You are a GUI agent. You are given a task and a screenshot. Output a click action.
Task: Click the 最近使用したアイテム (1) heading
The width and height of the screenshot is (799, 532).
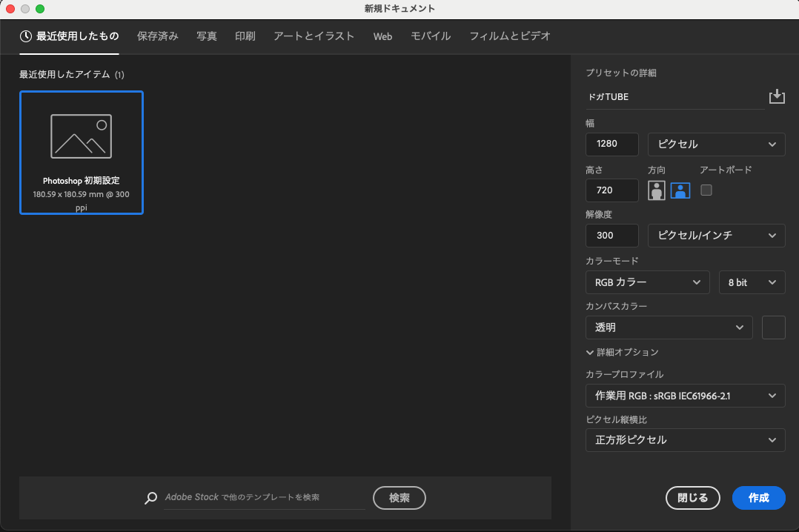pos(72,74)
